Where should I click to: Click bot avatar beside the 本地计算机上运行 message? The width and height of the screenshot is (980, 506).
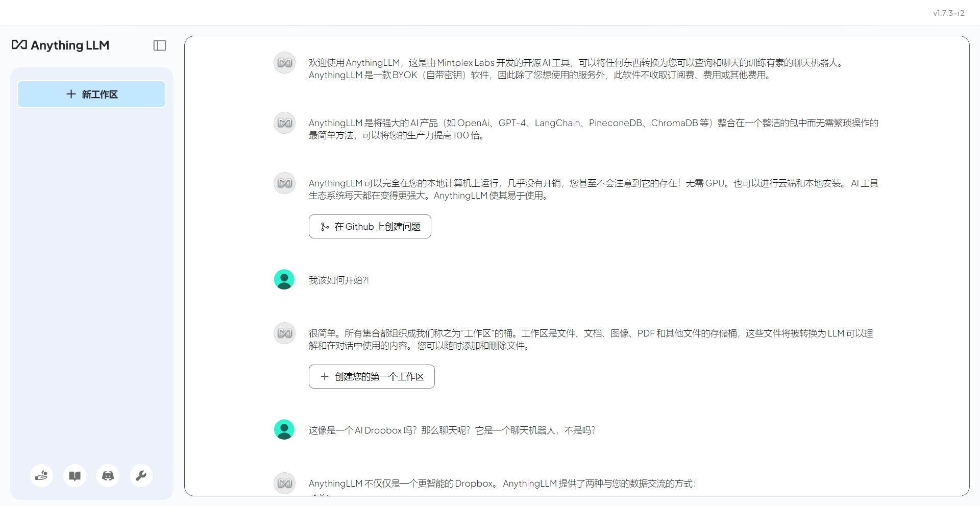284,183
